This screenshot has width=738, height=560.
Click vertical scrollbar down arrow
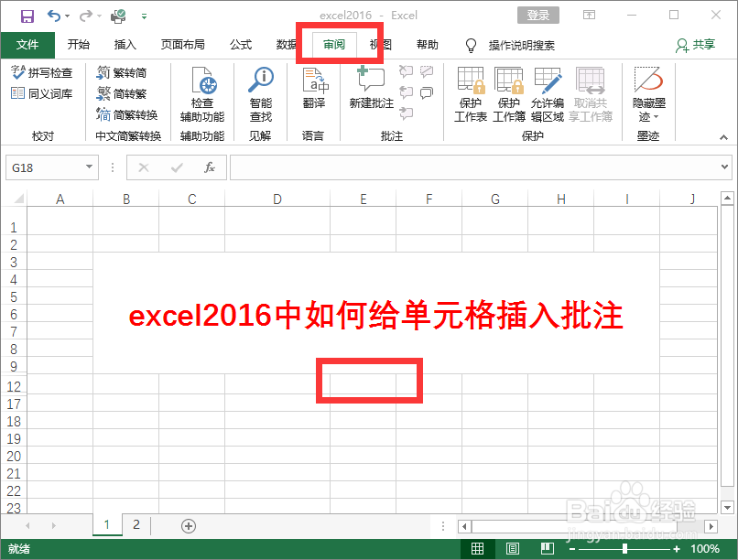point(727,508)
